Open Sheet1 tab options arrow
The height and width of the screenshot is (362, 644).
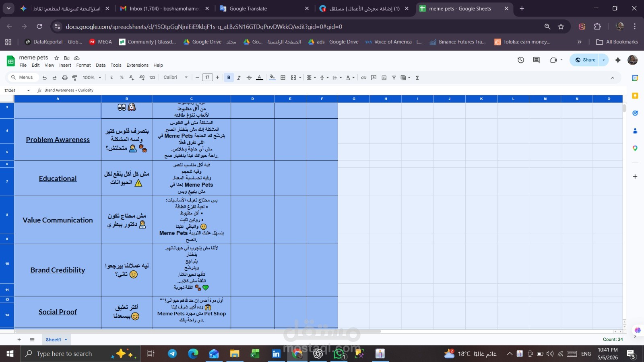click(66, 340)
